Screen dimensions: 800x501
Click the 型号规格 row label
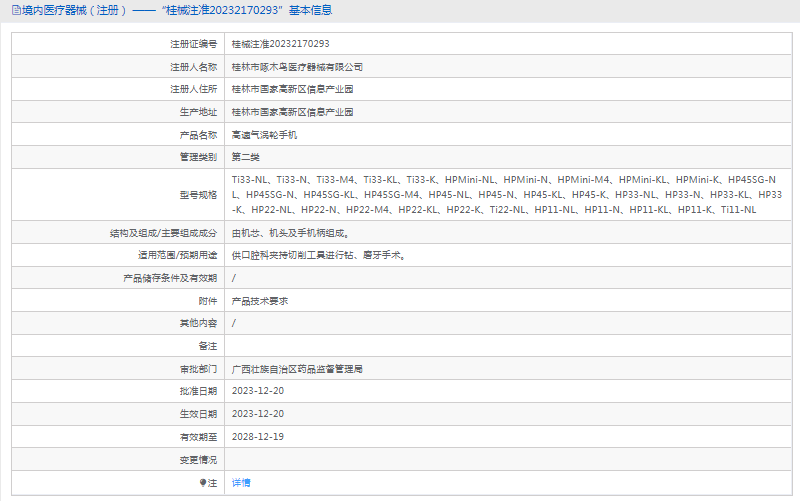coord(198,195)
